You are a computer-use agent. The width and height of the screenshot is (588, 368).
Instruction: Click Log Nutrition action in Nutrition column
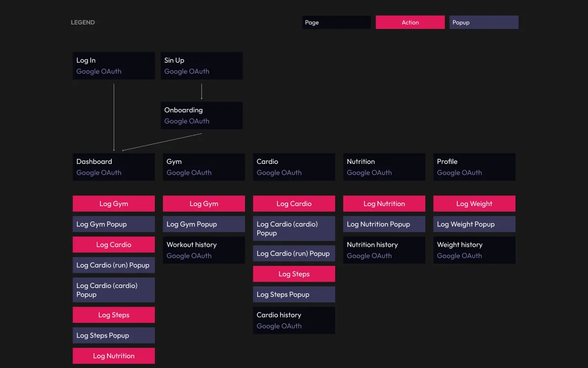(384, 204)
